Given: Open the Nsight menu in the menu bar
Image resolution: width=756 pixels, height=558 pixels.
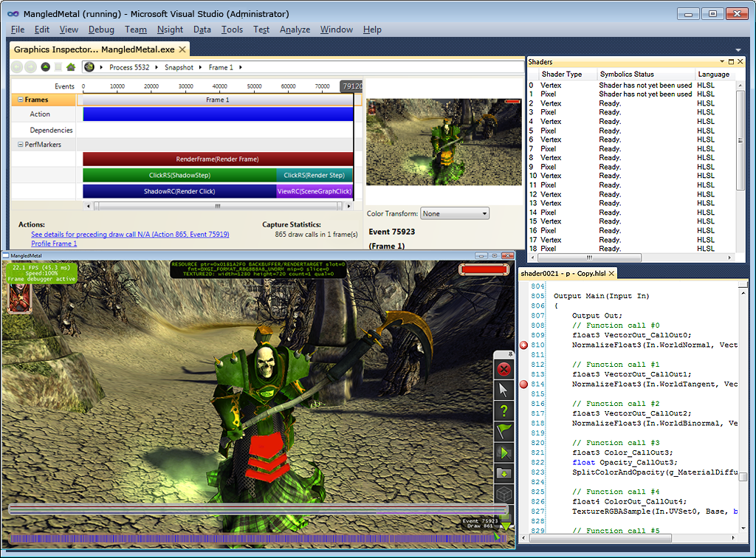Looking at the screenshot, I should click(x=170, y=30).
